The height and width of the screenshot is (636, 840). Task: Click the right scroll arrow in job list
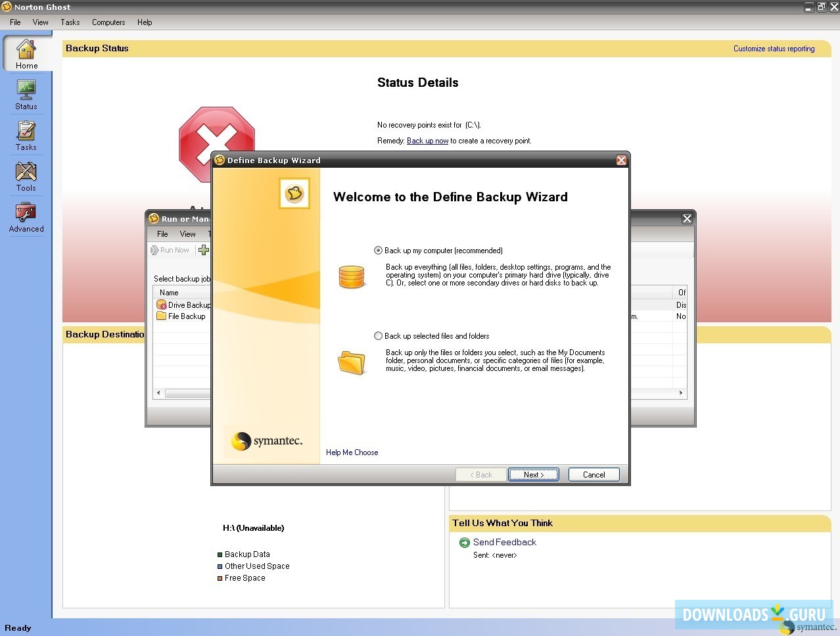tap(681, 393)
